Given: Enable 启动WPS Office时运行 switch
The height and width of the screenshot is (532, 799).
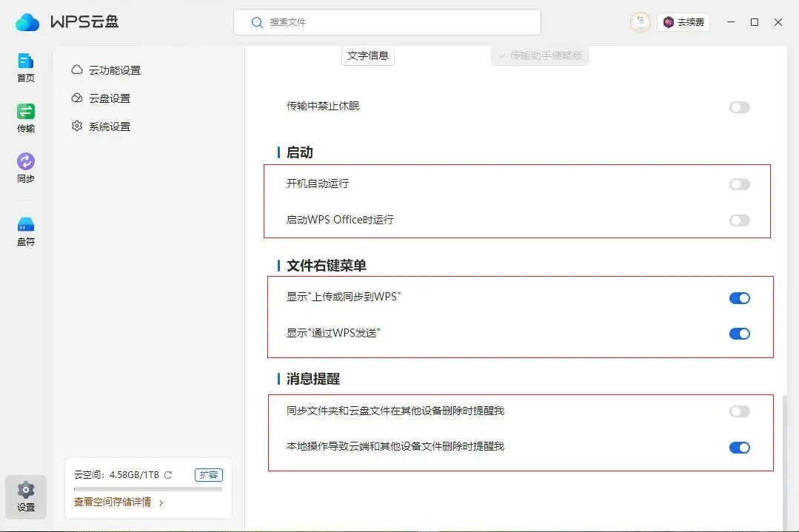Looking at the screenshot, I should [739, 220].
